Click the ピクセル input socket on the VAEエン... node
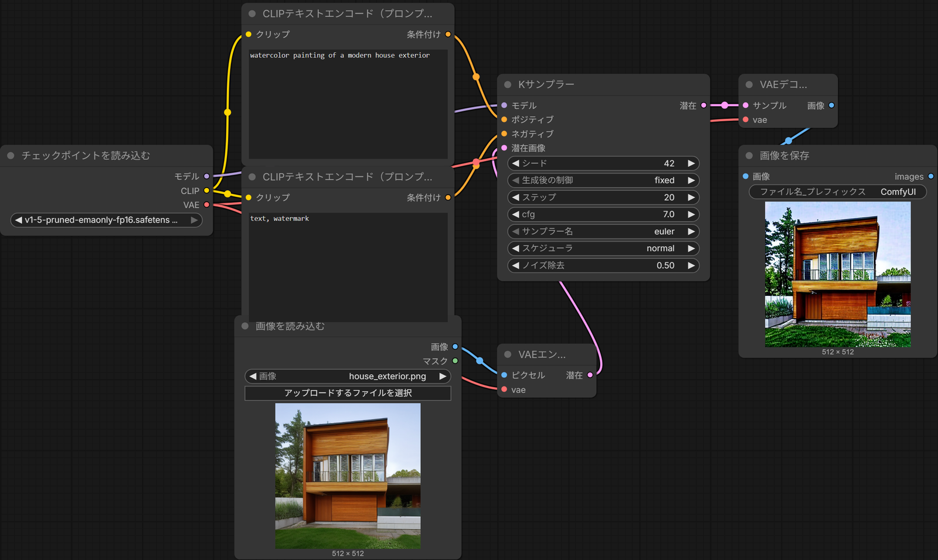The image size is (938, 560). pyautogui.click(x=504, y=375)
